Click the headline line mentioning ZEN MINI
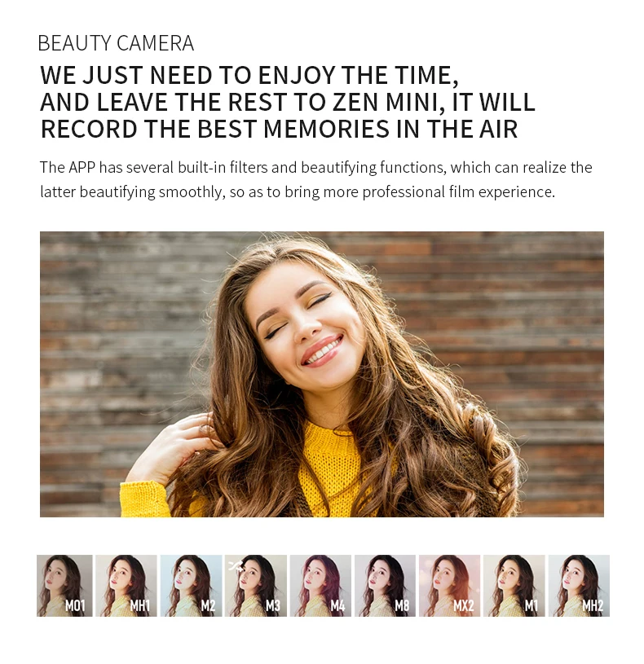The width and height of the screenshot is (644, 664). coord(288,102)
